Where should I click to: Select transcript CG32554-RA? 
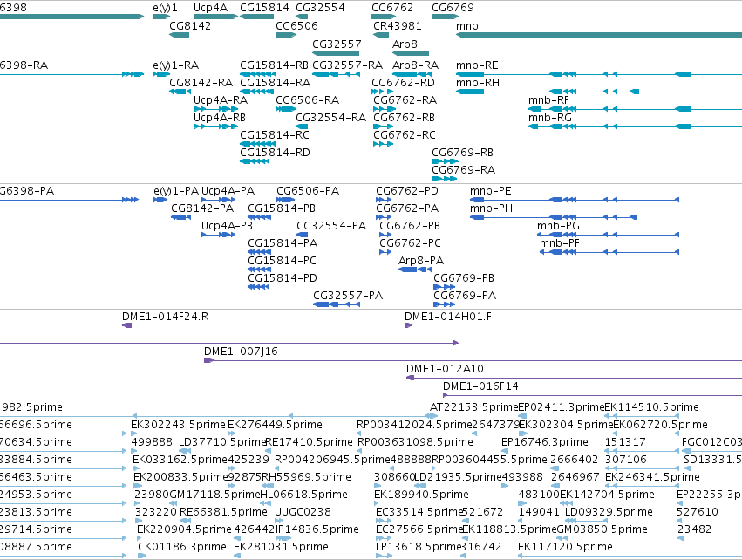(330, 118)
